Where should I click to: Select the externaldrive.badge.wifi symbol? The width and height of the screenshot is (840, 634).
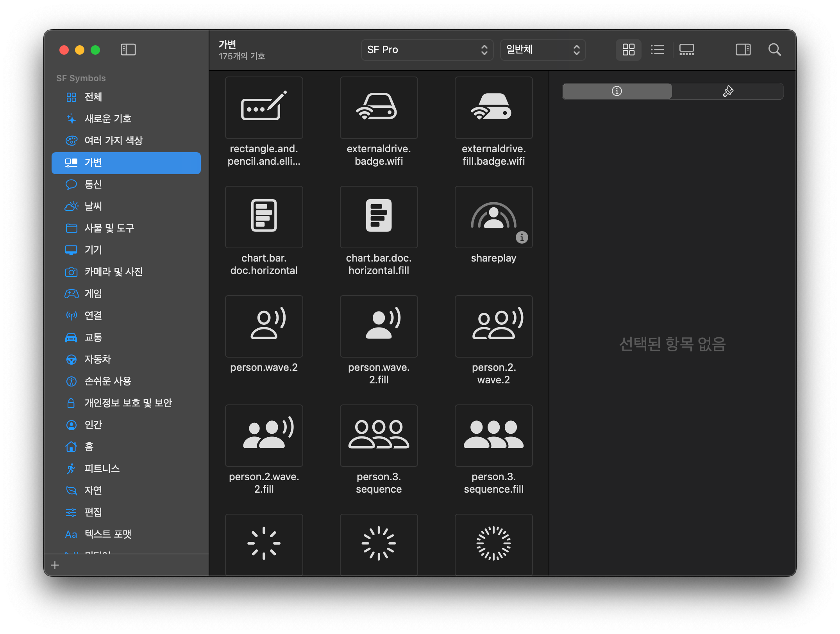(379, 108)
